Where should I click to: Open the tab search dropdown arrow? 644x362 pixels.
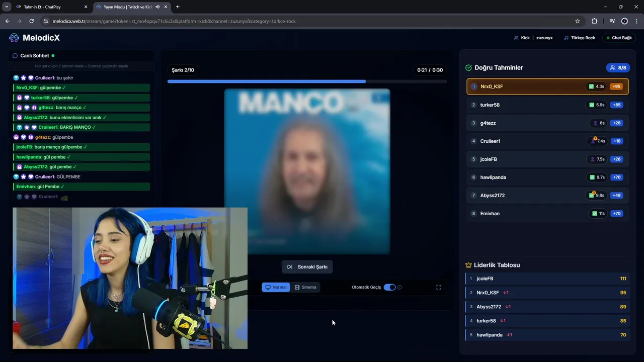7,7
